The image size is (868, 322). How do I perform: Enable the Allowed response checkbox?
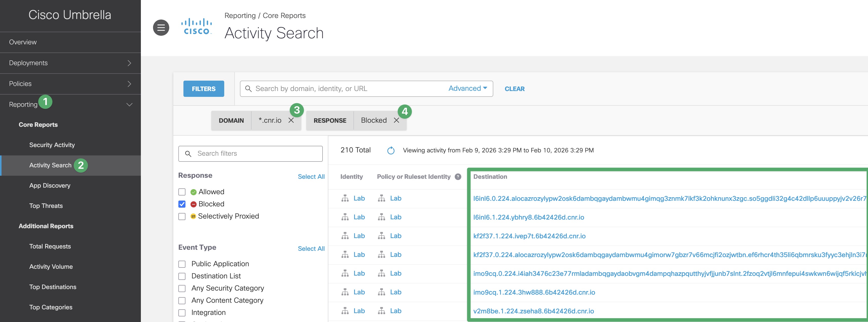(182, 192)
